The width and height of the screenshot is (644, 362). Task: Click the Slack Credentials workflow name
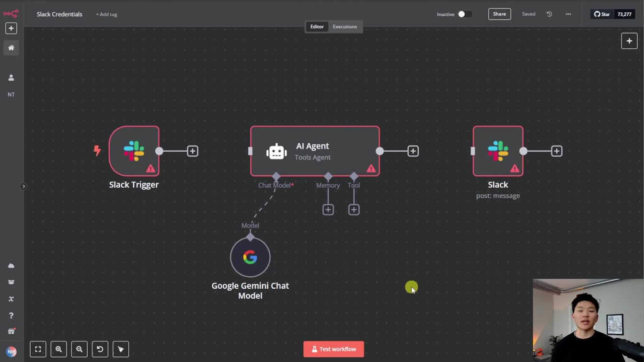pyautogui.click(x=59, y=14)
